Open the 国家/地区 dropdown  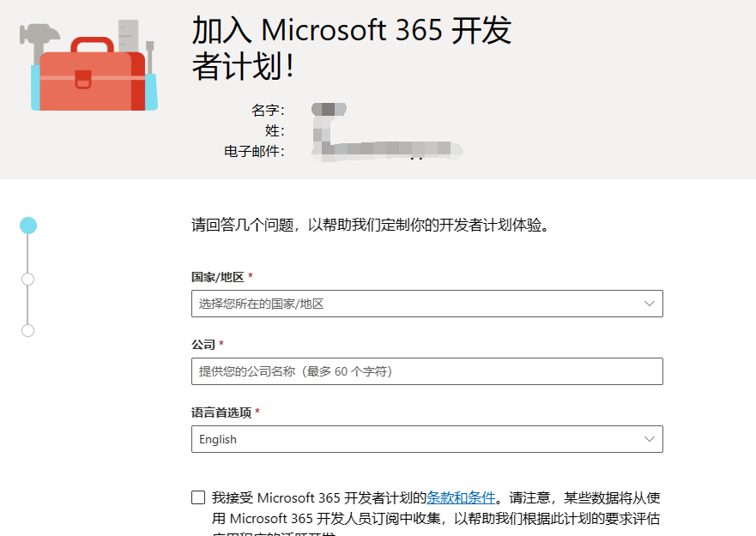coord(426,304)
